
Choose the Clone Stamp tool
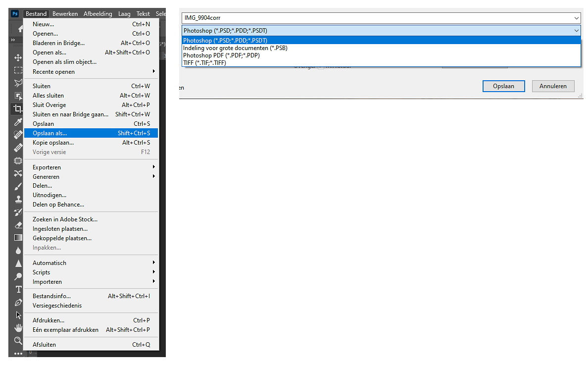coord(18,199)
